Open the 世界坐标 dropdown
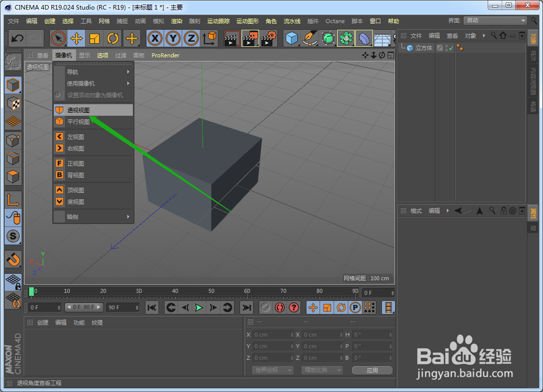The width and height of the screenshot is (543, 392). coord(273,370)
